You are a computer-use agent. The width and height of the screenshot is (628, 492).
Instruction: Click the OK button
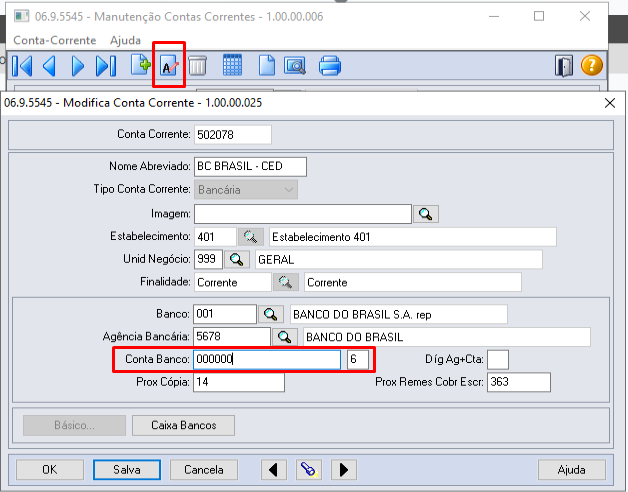click(x=50, y=470)
